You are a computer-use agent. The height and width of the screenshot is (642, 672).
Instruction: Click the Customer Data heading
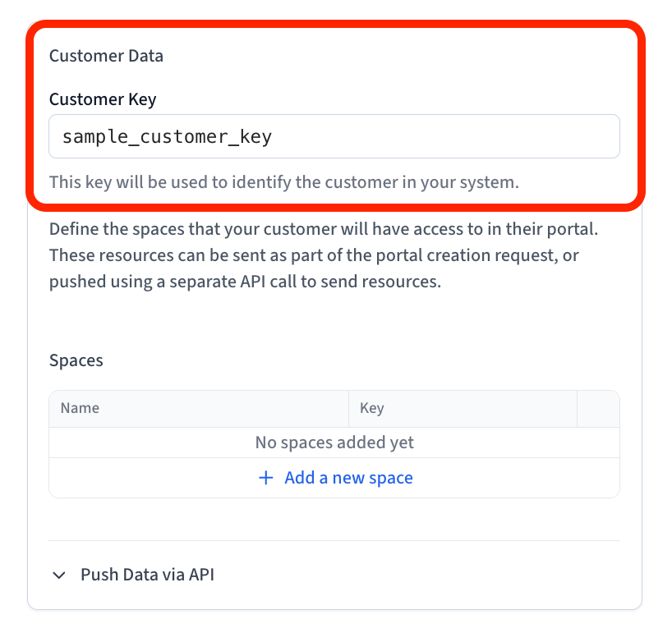[106, 56]
